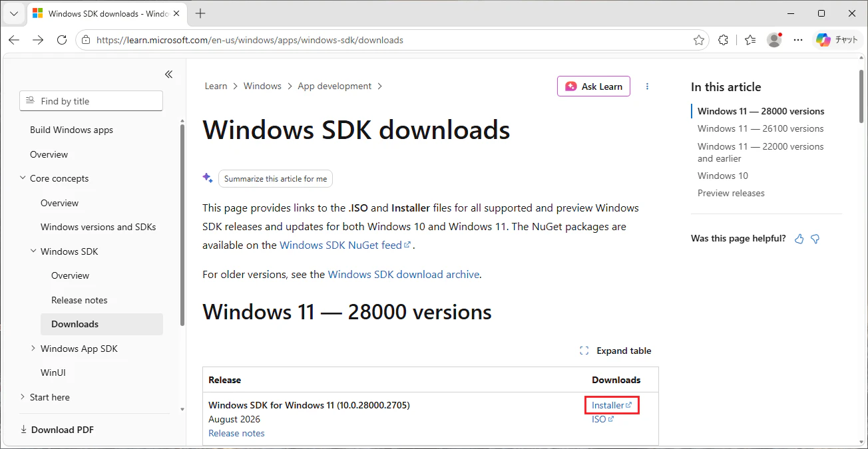The width and height of the screenshot is (868, 449).
Task: Focus the Find by title filter field
Action: coord(91,101)
